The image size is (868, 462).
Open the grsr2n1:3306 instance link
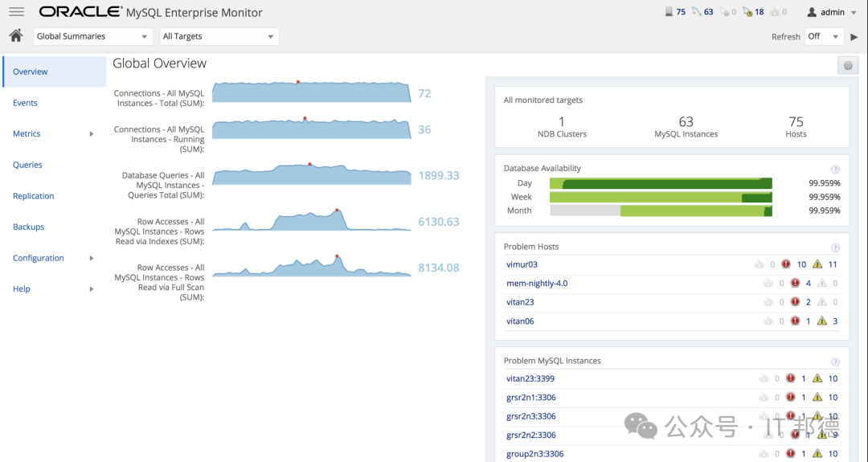531,397
